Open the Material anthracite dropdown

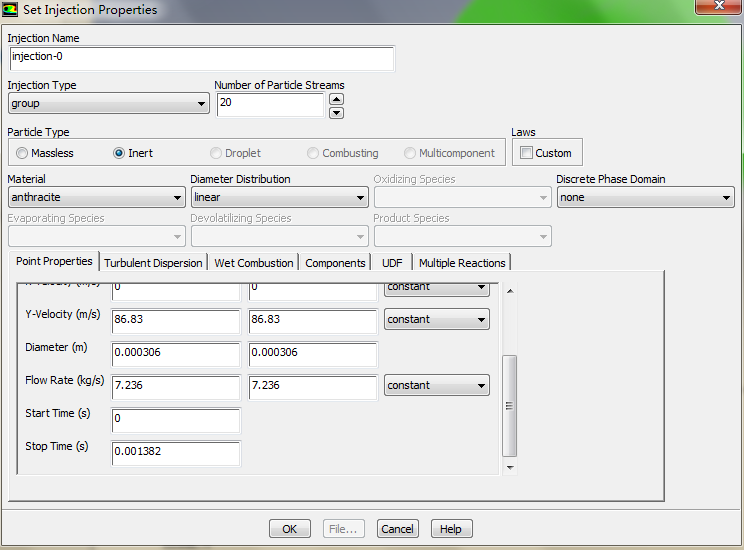pyautogui.click(x=96, y=197)
